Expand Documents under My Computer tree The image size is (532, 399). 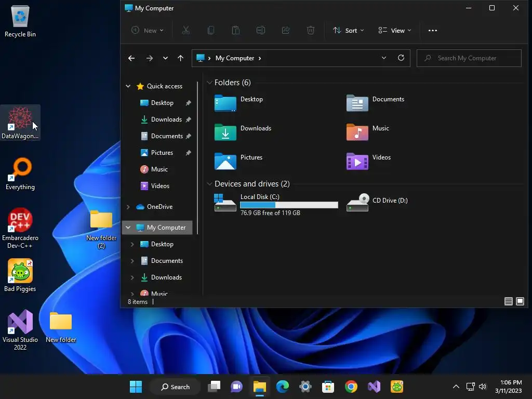pos(132,261)
